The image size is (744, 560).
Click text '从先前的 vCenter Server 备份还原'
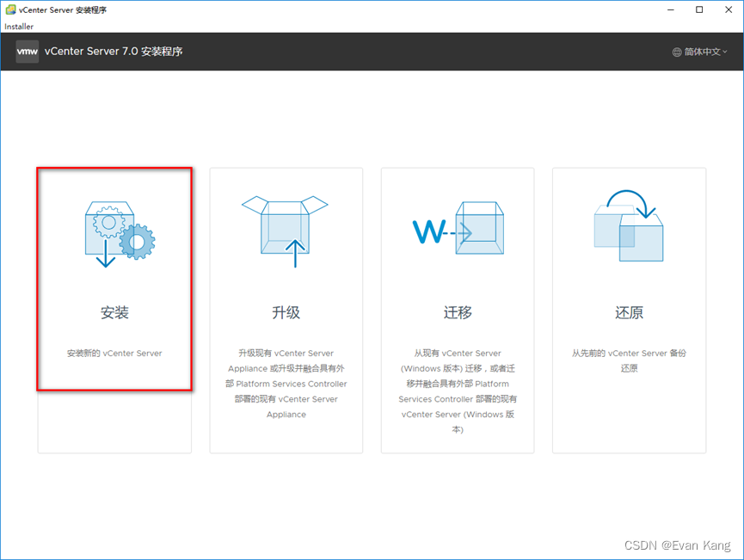point(629,360)
